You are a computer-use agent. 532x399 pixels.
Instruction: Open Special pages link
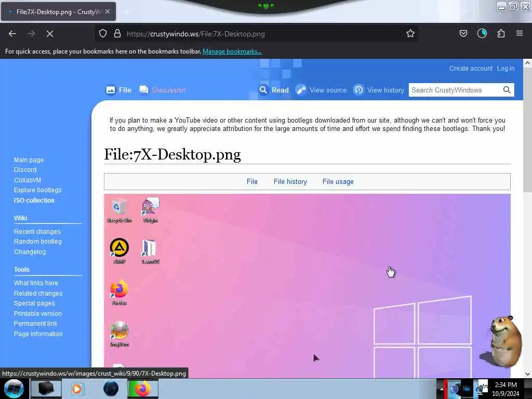pos(34,303)
